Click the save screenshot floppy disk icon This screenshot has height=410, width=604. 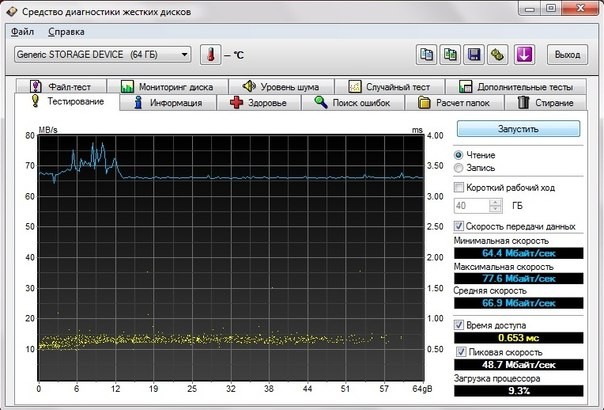(475, 54)
